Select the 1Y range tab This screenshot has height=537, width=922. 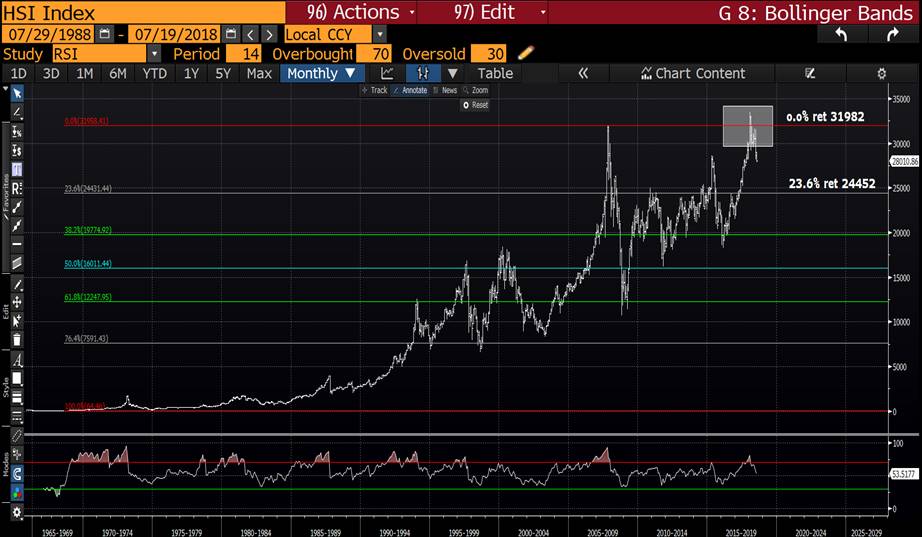pyautogui.click(x=191, y=74)
